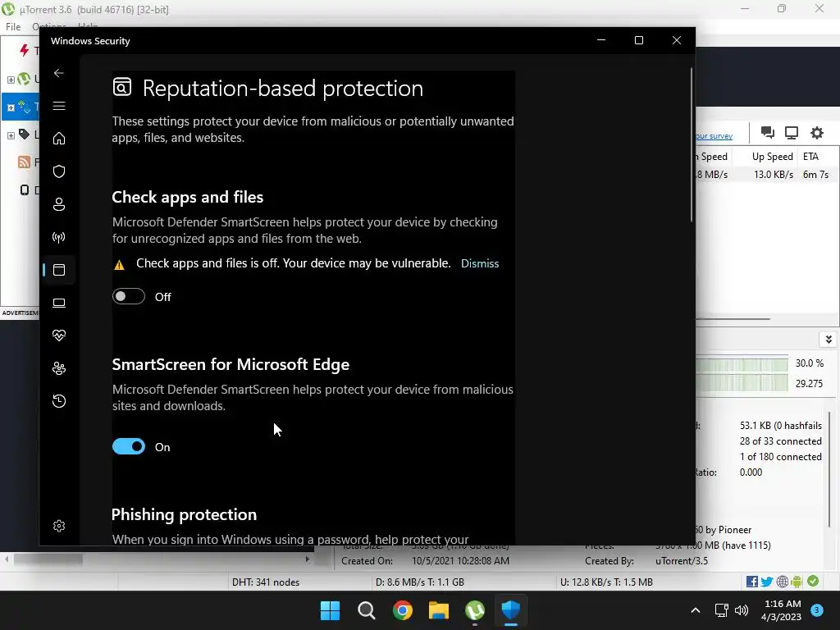Switch to uTorrent from the taskbar
Image resolution: width=840 pixels, height=630 pixels.
(x=475, y=610)
